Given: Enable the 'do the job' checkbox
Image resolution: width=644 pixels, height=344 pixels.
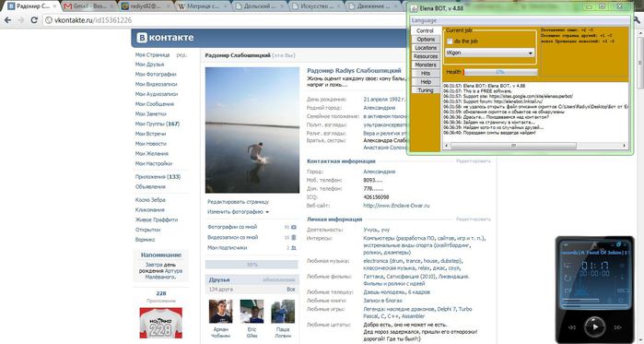Looking at the screenshot, I should [x=451, y=42].
